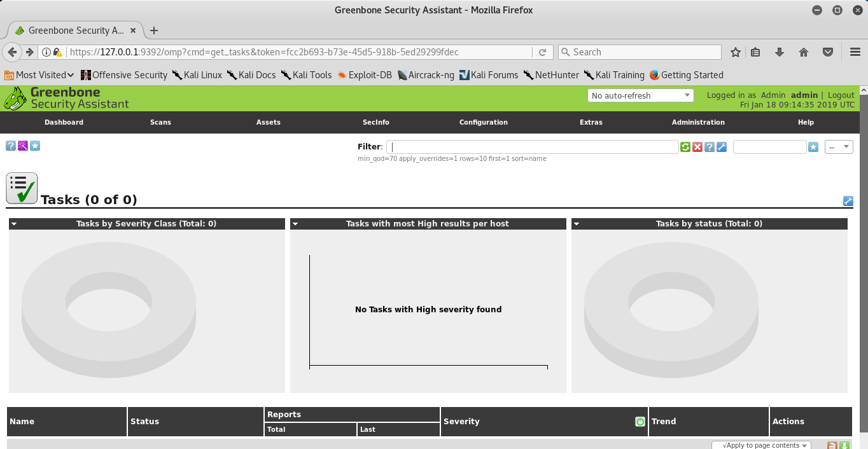
Task: Expand Tasks by Severity Class chart menu
Action: (x=13, y=224)
